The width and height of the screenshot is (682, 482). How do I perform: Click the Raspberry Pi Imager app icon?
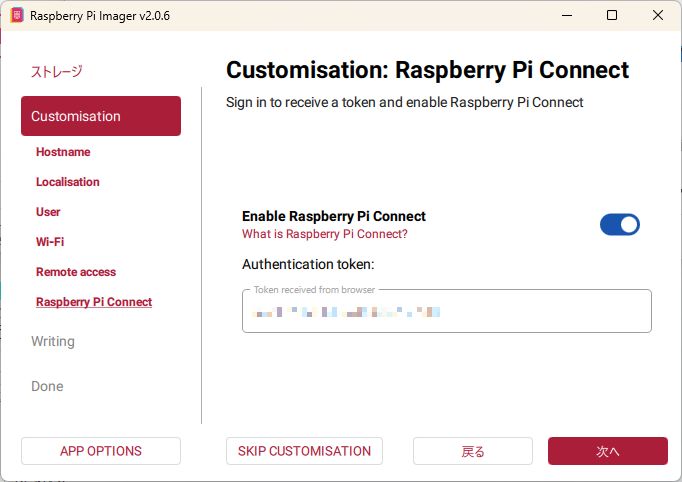click(17, 15)
